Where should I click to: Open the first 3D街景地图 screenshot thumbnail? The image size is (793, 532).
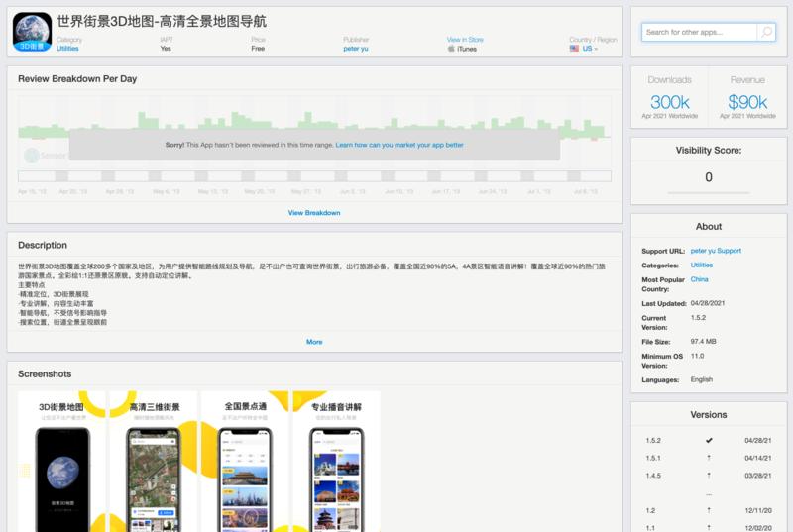(x=62, y=461)
